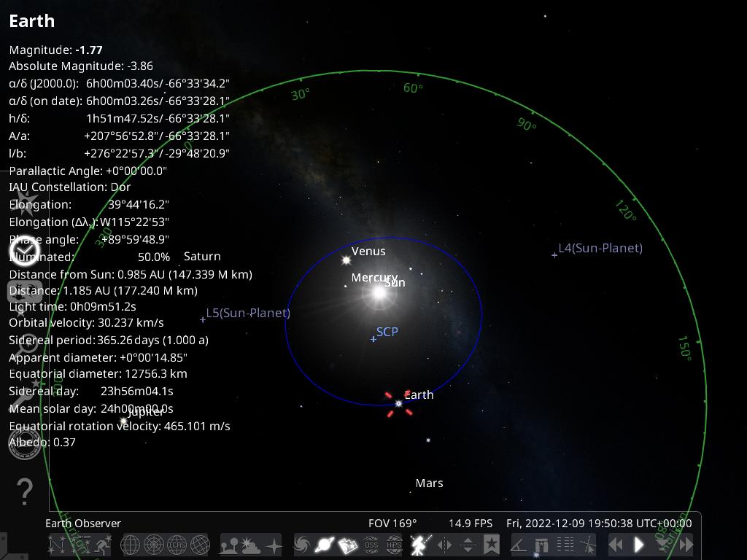Click the 60° grid label
This screenshot has width=747, height=560.
pos(413,88)
